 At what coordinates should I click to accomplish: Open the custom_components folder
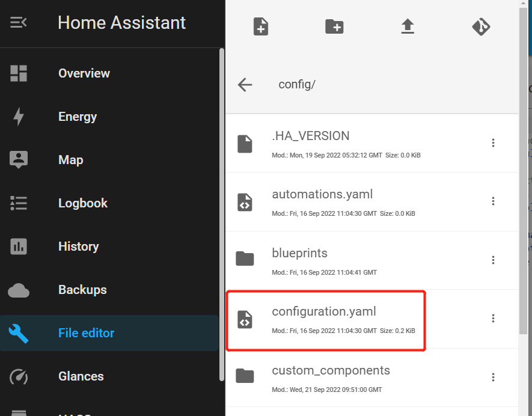372,378
